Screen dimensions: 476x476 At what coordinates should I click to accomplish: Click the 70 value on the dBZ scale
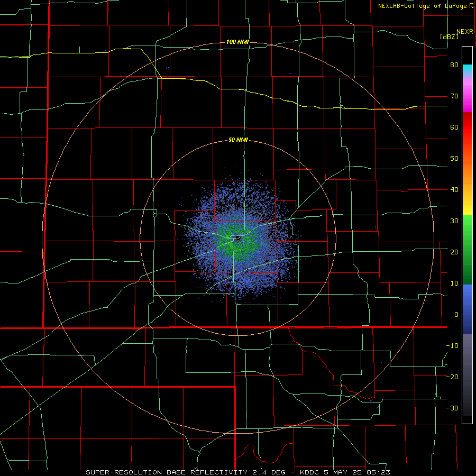454,96
